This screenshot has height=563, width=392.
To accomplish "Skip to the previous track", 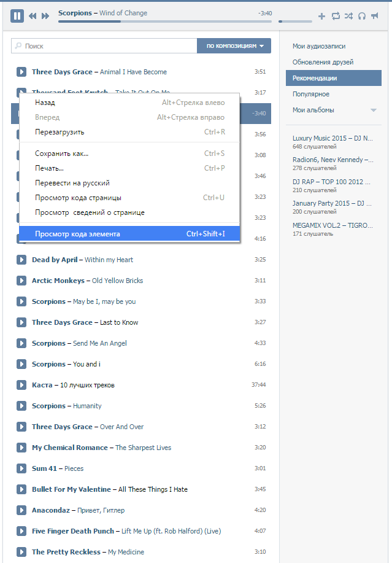I will [33, 16].
